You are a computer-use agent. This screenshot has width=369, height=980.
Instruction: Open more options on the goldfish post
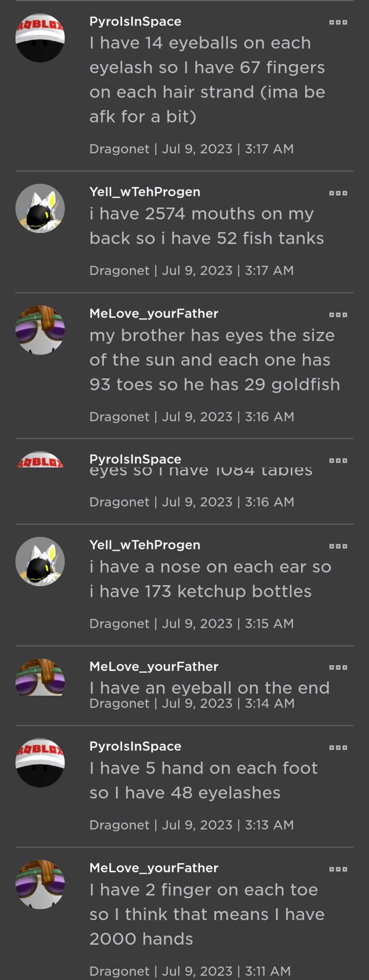click(338, 315)
